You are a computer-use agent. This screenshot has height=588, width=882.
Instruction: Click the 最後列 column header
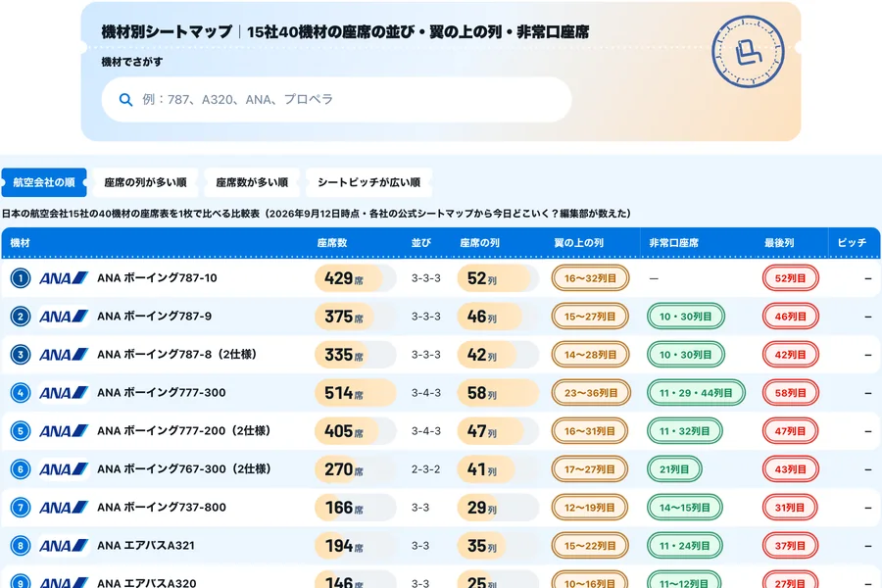[x=779, y=242]
